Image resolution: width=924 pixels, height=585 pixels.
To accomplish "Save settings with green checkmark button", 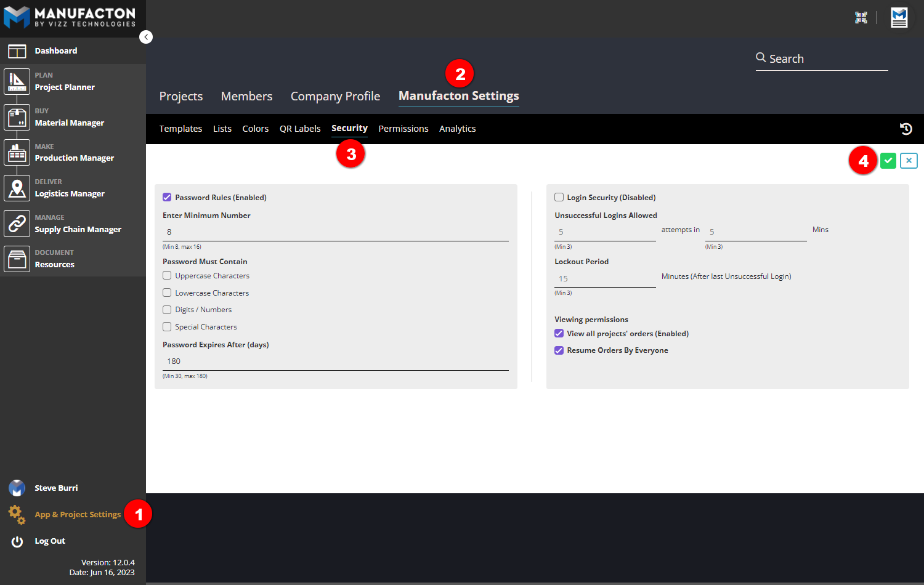I will [888, 161].
